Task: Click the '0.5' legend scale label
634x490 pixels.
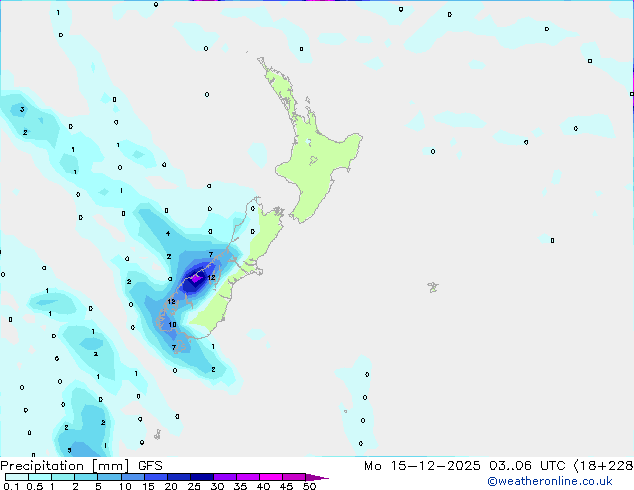Action: (34, 486)
